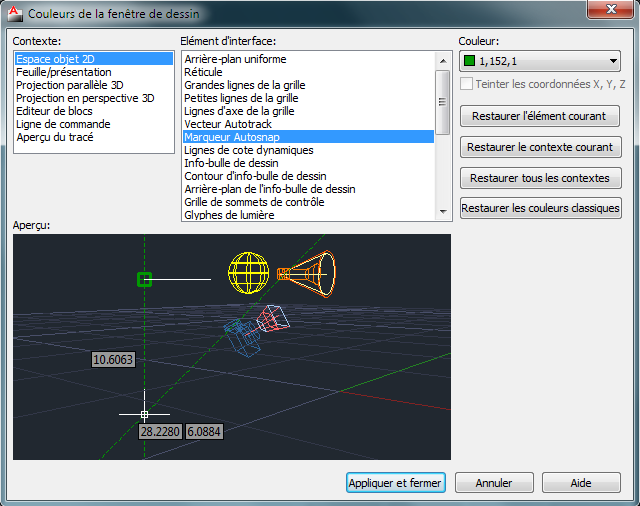Image resolution: width=640 pixels, height=506 pixels.
Task: Click the orange spotlight glyph in preview
Action: pos(308,272)
